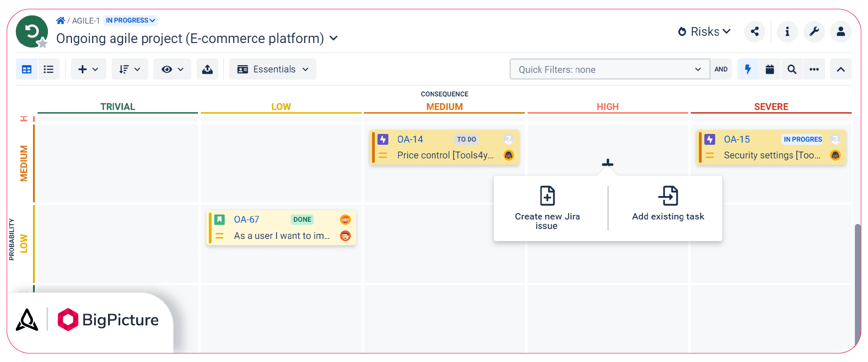Click 'Security settings [Too...' summary text
Viewport: 868px width, 362px height.
(772, 155)
